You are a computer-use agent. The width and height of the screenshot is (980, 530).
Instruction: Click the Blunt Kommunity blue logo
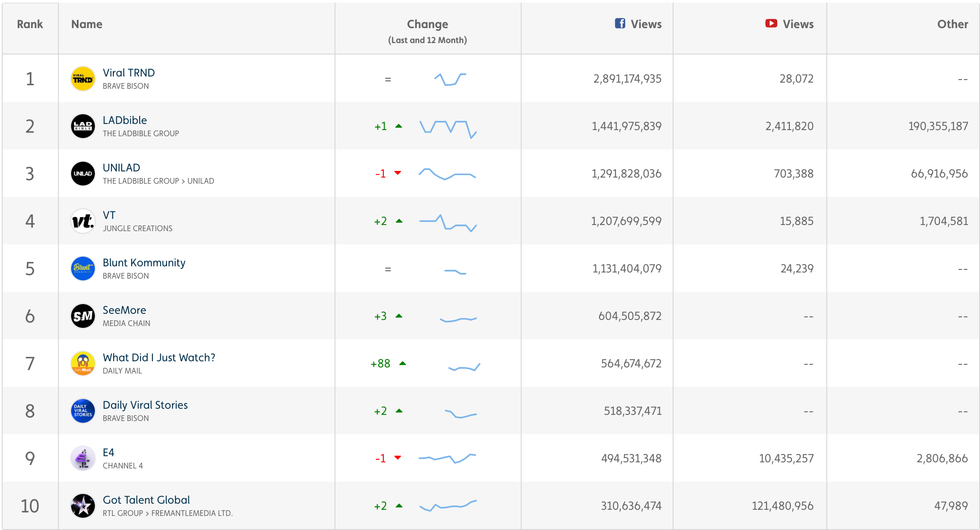pyautogui.click(x=83, y=269)
